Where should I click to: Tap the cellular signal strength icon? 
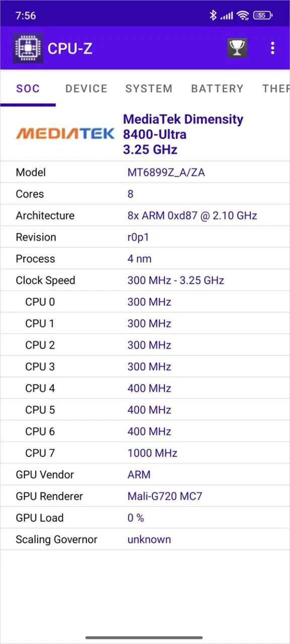coord(228,16)
